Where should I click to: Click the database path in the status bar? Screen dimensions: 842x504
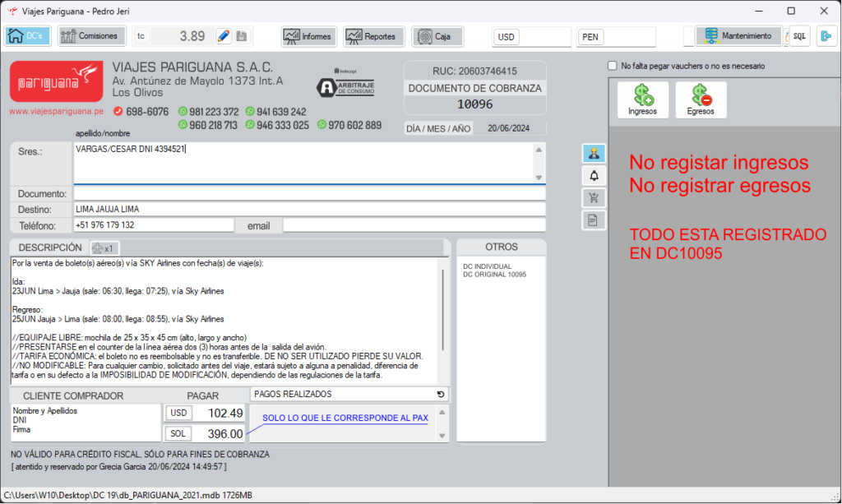coord(127,495)
